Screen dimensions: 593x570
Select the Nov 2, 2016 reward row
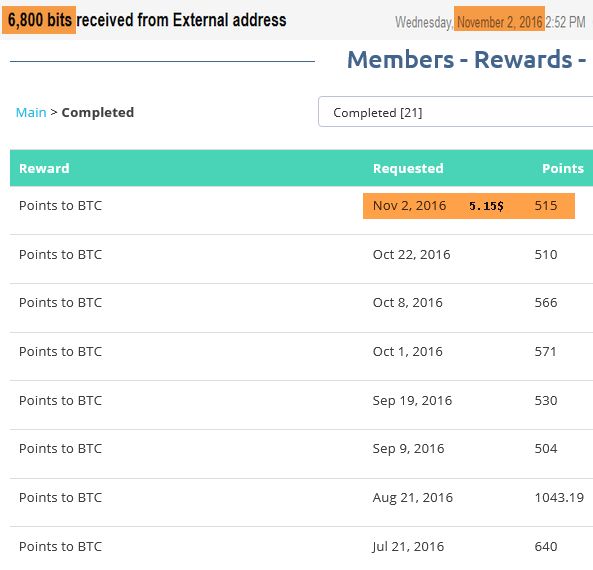point(301,210)
